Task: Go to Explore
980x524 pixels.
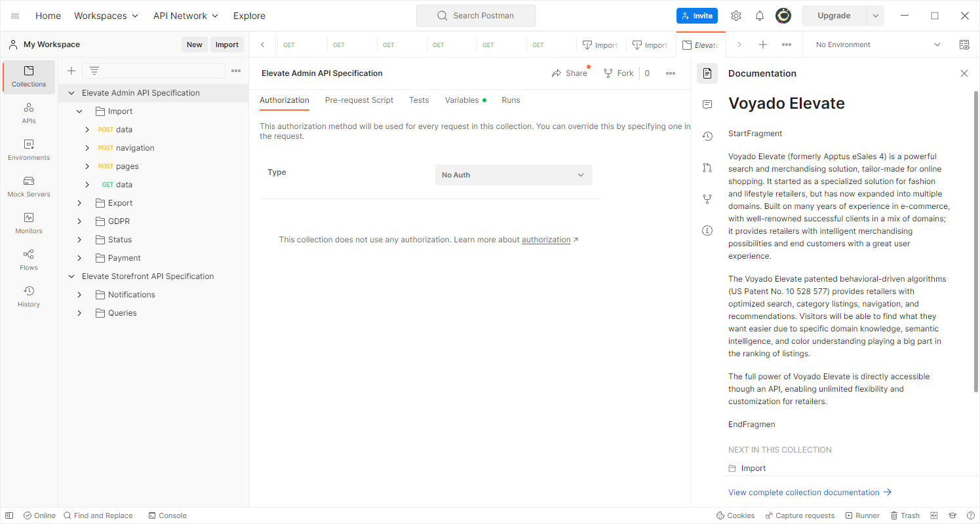Action: coord(250,16)
